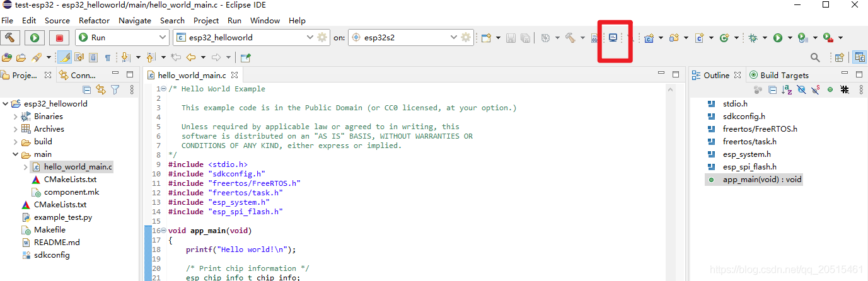Open the Window menu
Viewport: 868px width, 281px height.
point(265,20)
